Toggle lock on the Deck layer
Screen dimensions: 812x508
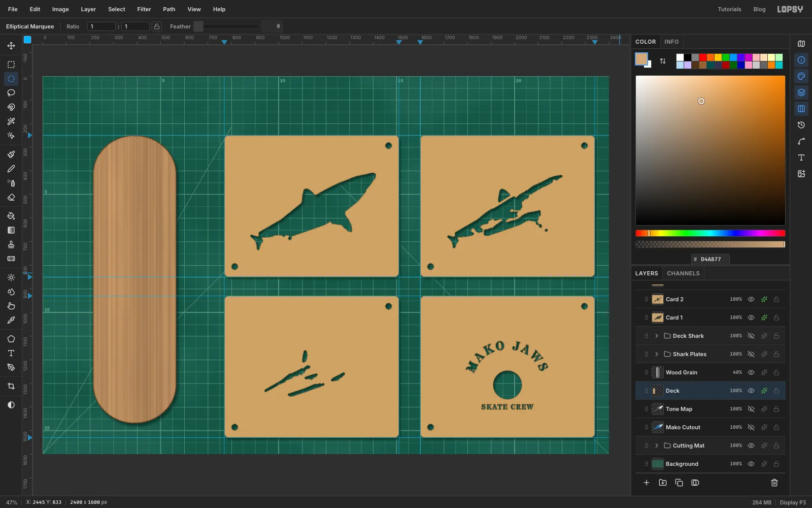click(776, 391)
